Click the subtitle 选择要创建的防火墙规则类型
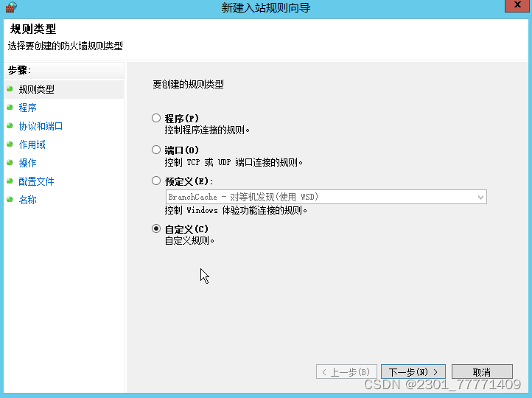This screenshot has width=532, height=398. click(65, 46)
